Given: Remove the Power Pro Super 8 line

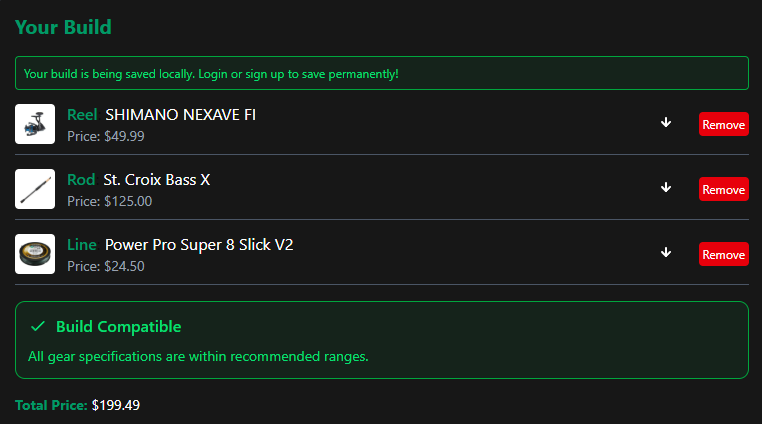Looking at the screenshot, I should click(x=723, y=254).
